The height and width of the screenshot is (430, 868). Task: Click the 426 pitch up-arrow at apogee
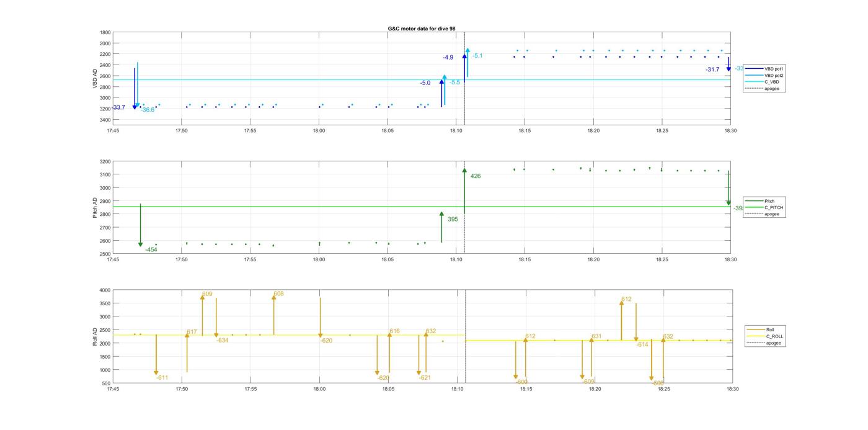tap(464, 190)
